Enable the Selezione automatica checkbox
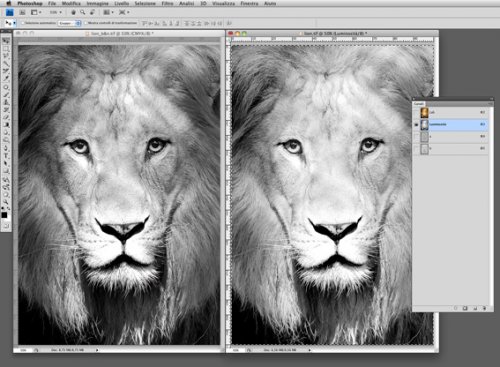The height and width of the screenshot is (367, 500). [x=23, y=23]
